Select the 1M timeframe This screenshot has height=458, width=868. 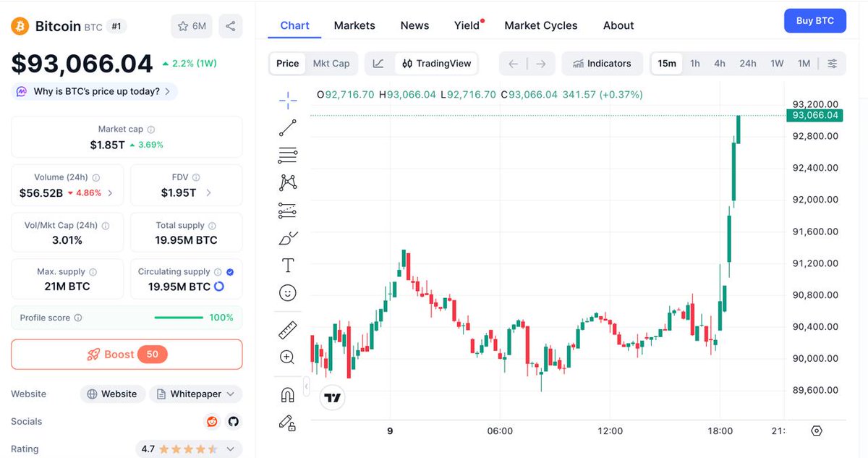[x=804, y=64]
